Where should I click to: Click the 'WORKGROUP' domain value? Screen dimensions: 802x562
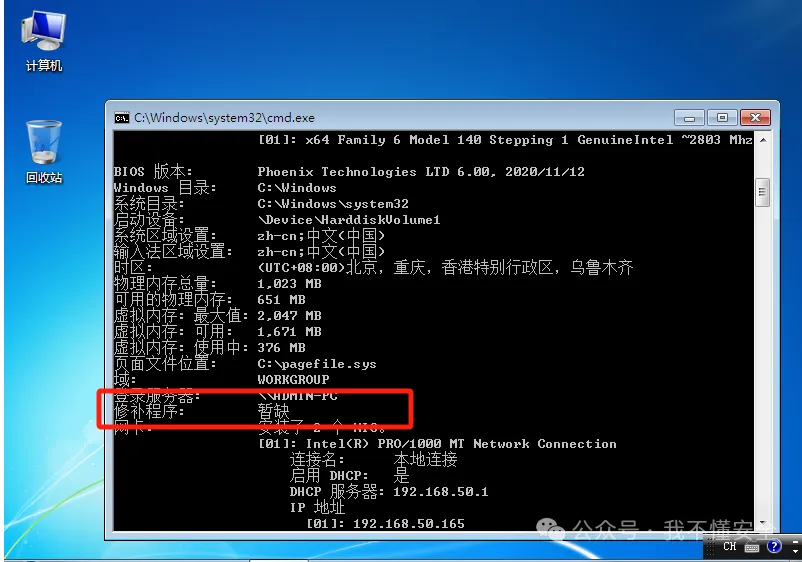[x=294, y=380]
